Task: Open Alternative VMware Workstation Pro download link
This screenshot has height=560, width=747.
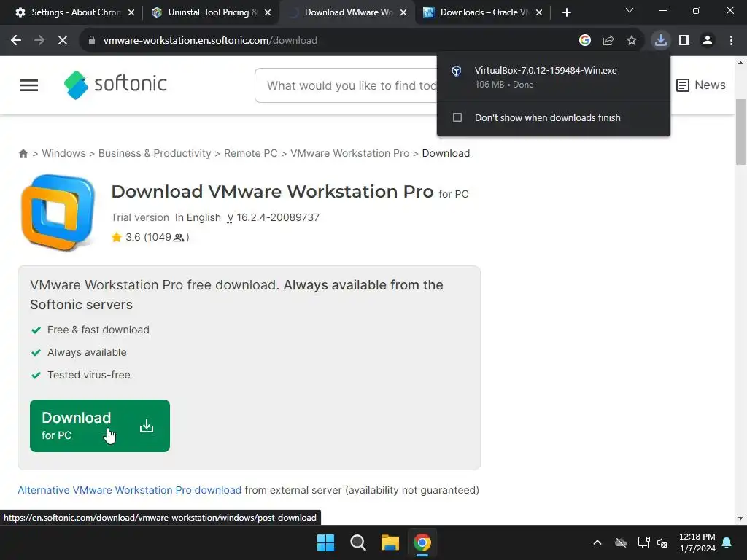Action: [130, 490]
